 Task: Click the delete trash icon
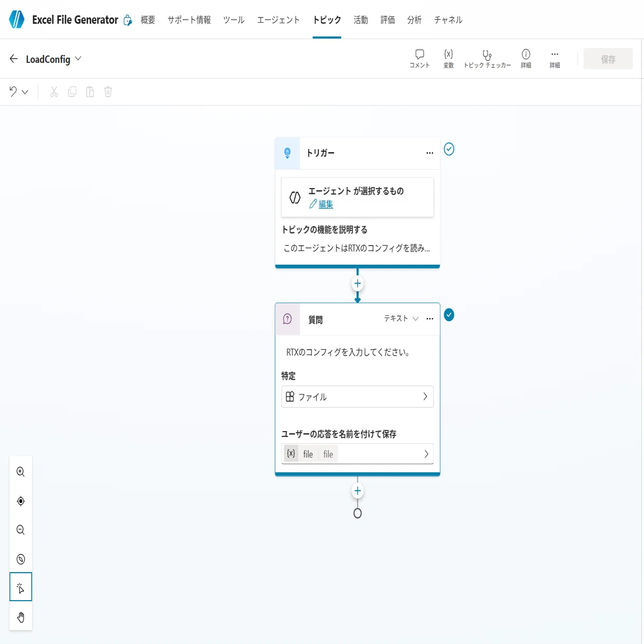(x=108, y=92)
